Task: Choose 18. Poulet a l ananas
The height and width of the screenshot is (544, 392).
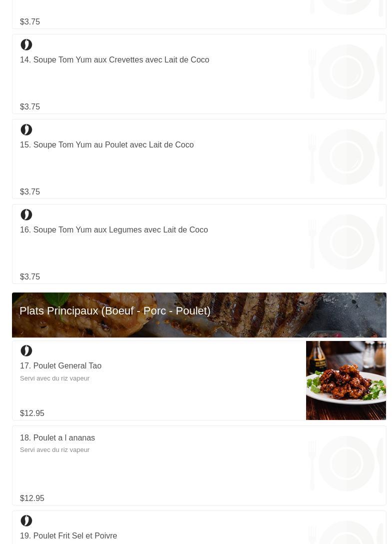Action: 57,438
